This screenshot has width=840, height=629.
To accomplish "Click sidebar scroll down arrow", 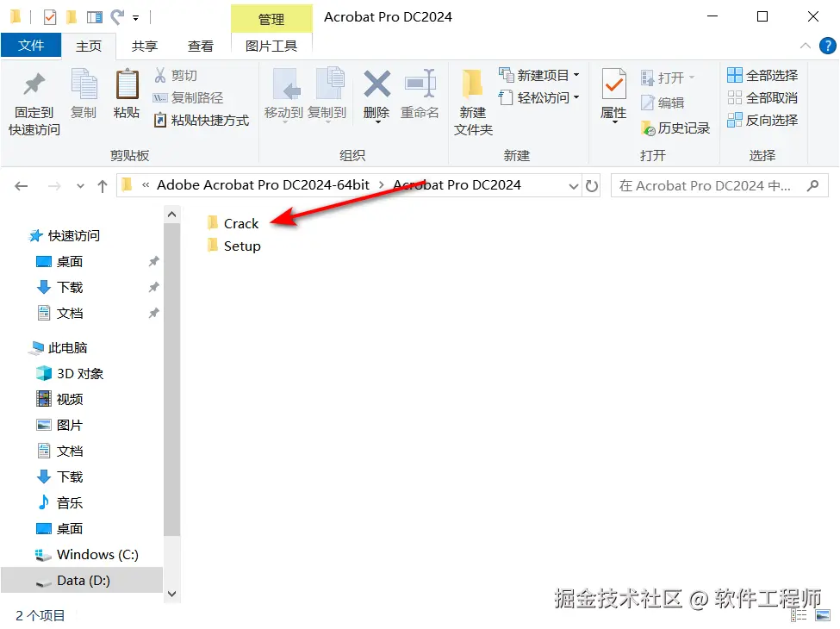I will tap(172, 594).
